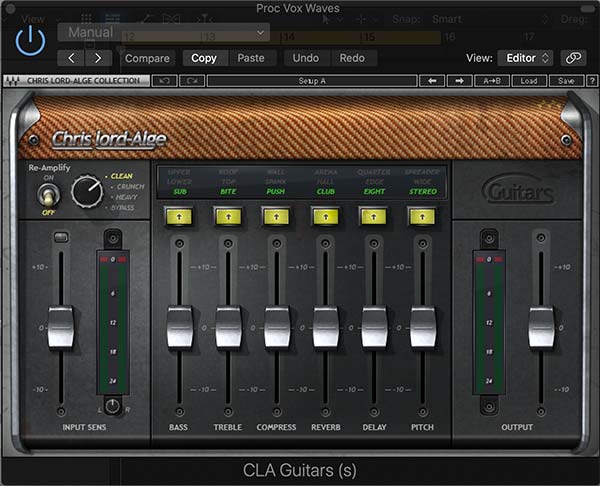600x486 pixels.
Task: Click the Pitch fader handle
Action: (x=423, y=328)
